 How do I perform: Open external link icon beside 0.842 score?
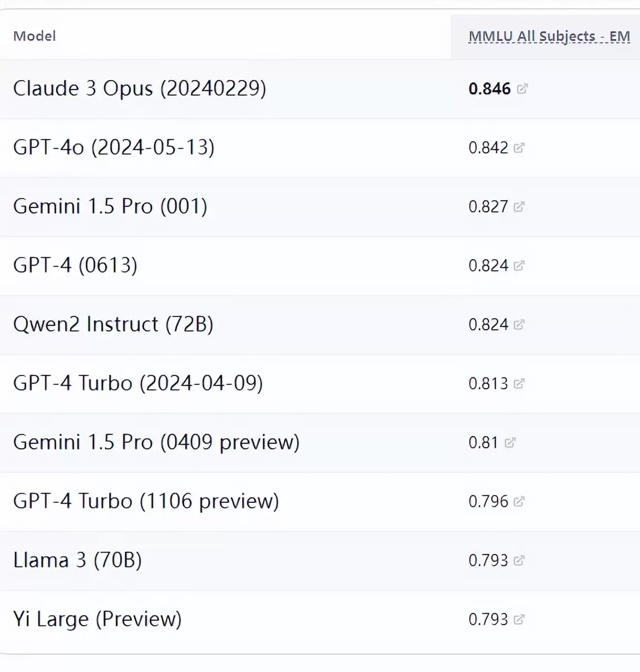(x=519, y=147)
